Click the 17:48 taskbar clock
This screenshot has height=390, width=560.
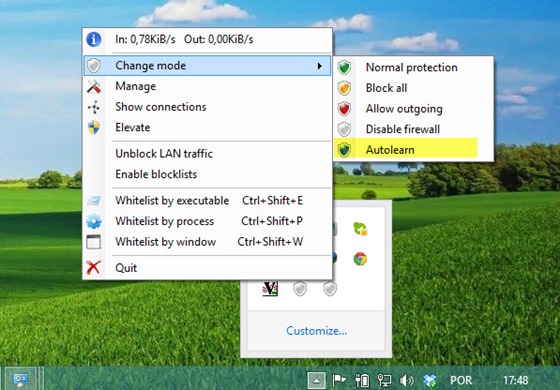coord(516,380)
